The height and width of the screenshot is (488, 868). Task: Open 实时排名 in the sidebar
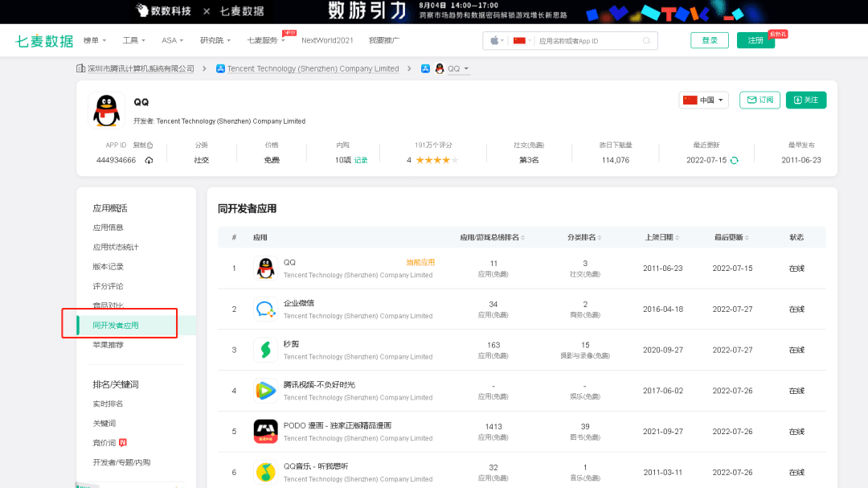click(108, 404)
